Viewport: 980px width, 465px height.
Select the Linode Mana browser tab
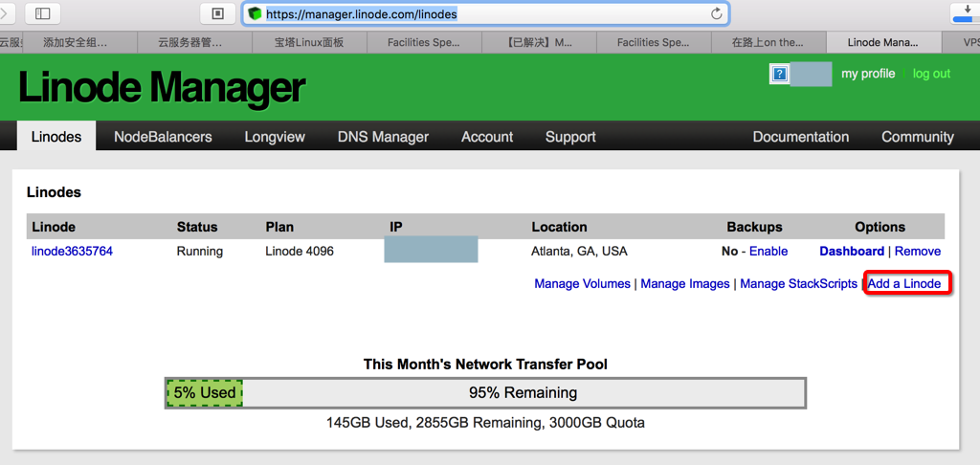point(883,42)
